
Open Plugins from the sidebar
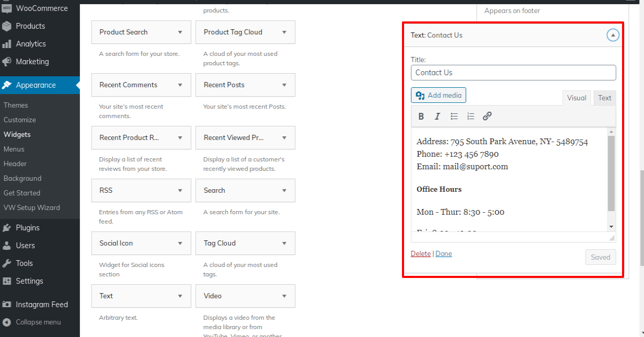27,228
